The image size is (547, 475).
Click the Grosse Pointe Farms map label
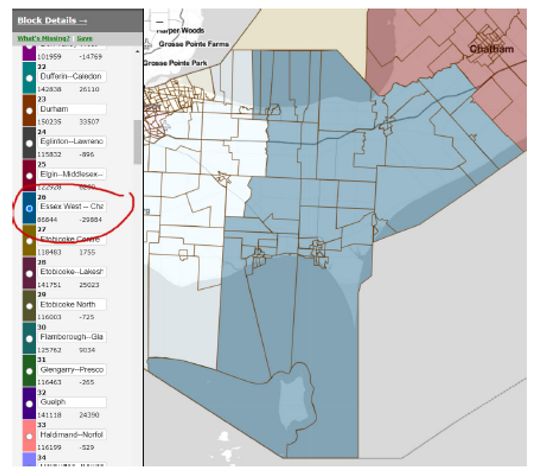(194, 44)
